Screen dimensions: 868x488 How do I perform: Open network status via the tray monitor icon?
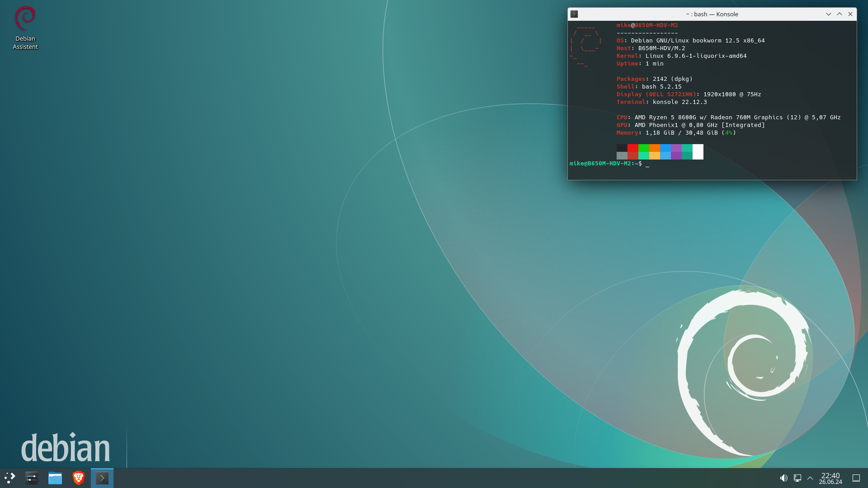click(x=797, y=478)
